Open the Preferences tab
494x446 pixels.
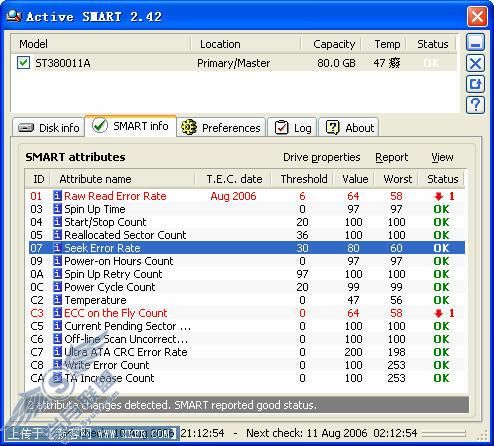click(221, 128)
